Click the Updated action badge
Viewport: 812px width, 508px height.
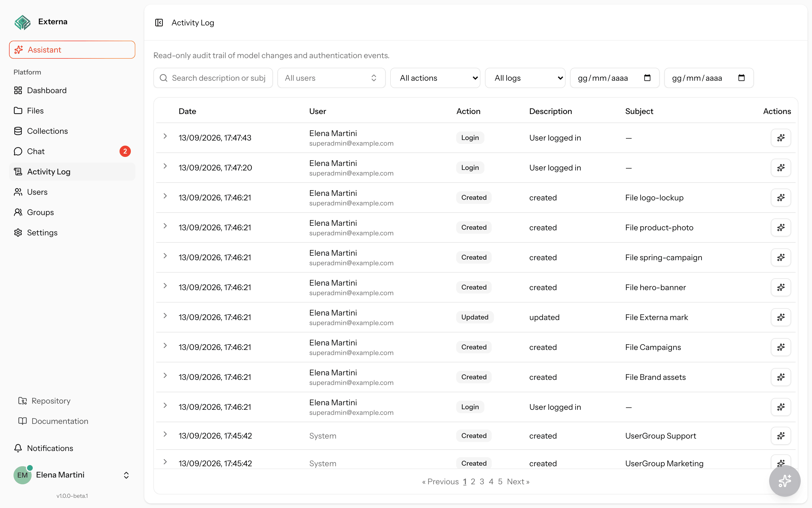(475, 317)
